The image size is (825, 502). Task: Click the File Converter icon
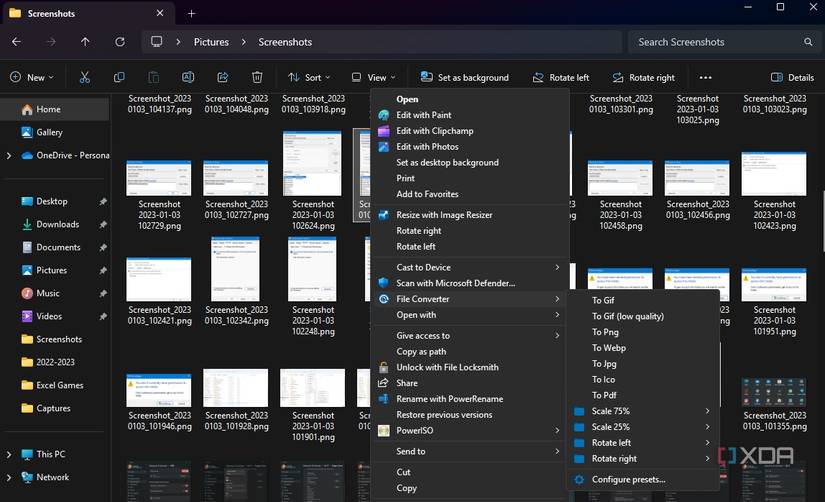[384, 299]
